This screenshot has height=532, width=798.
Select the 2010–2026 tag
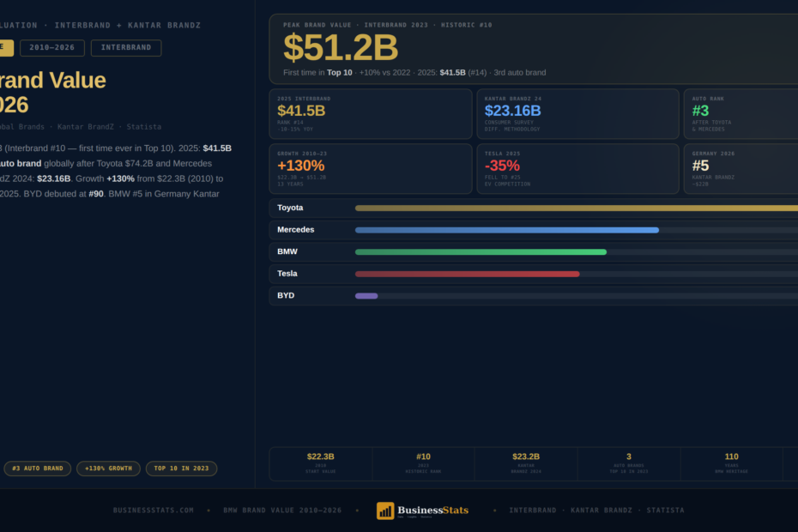click(51, 48)
